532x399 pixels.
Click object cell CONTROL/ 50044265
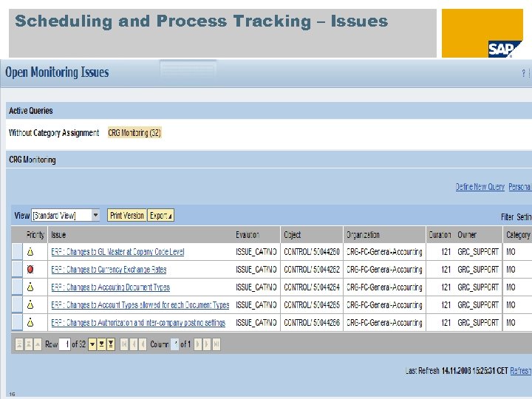[x=312, y=304]
